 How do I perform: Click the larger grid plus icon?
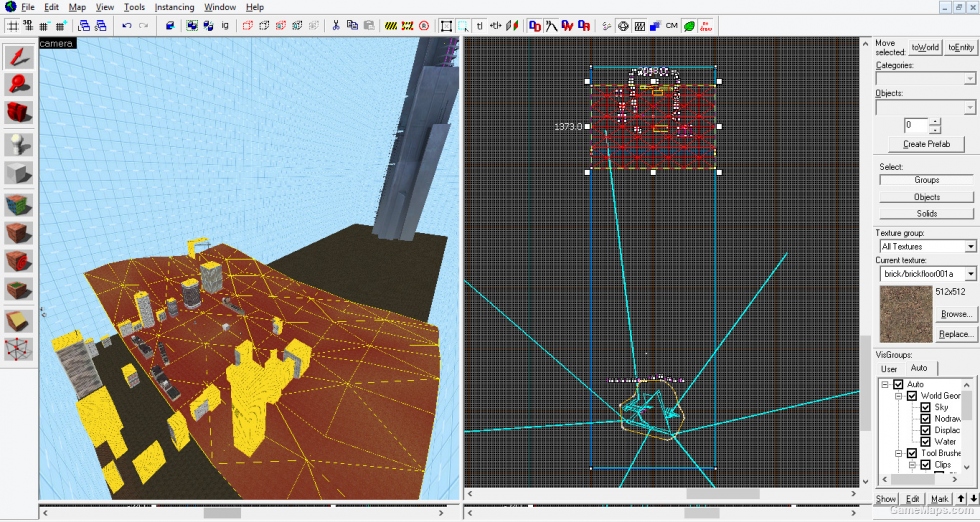[61, 26]
